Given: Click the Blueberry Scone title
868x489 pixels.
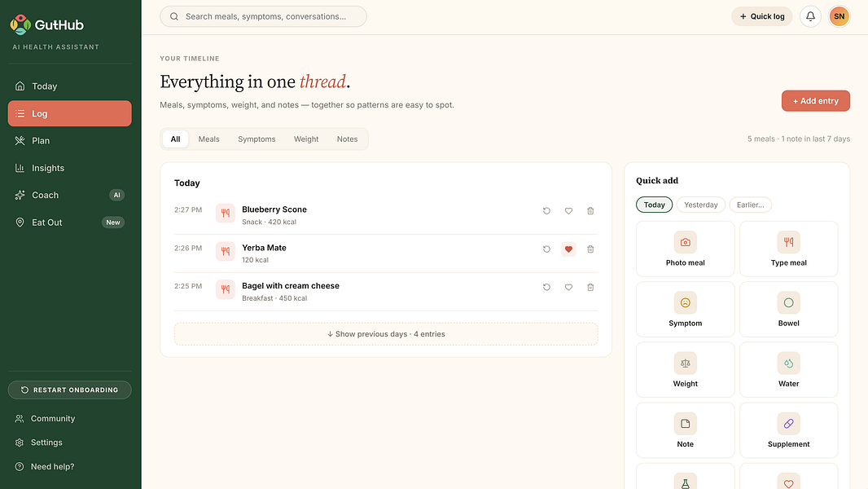Looking at the screenshot, I should tap(274, 209).
